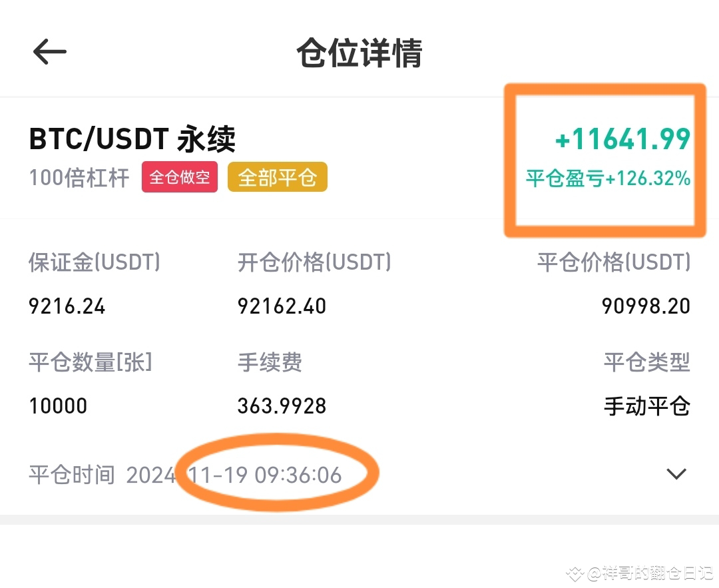The height and width of the screenshot is (588, 719).
Task: Tap the 保证金(USDT) label
Action: 95,262
